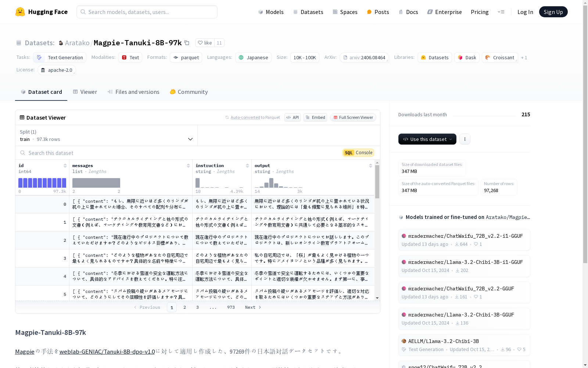Viewport: 588px width, 368px height.
Task: Sort by the id column
Action: (x=65, y=166)
